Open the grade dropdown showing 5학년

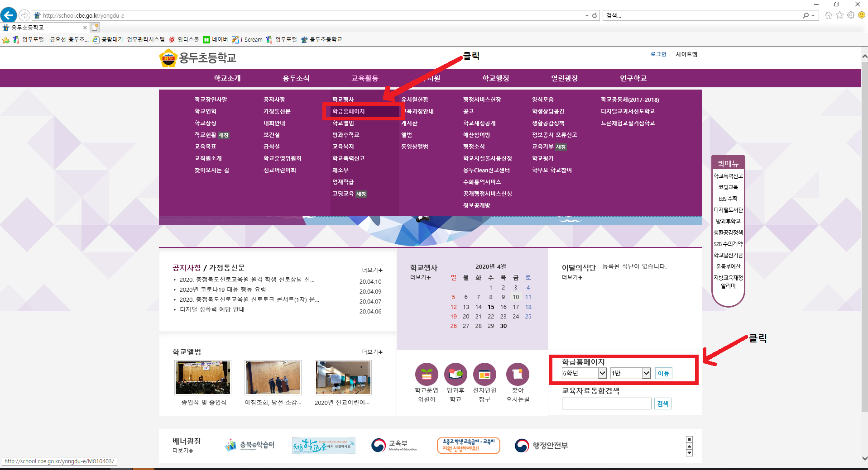(584, 373)
